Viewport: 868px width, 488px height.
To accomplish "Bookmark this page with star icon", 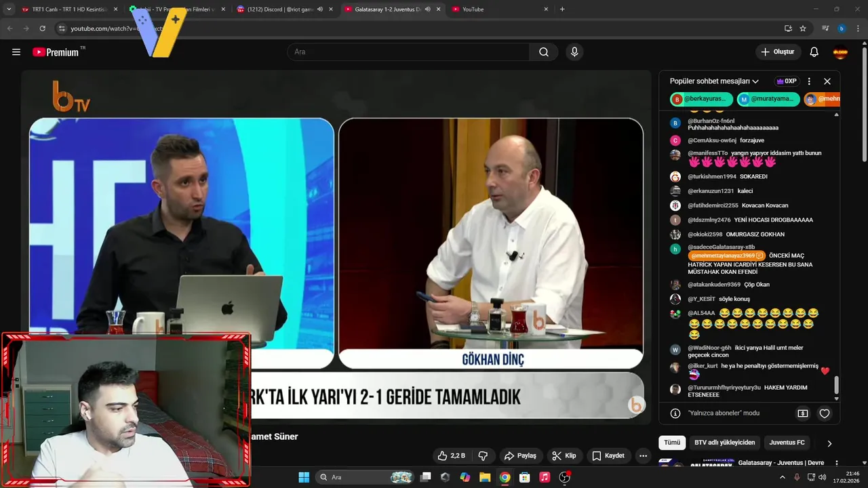I will tap(803, 28).
